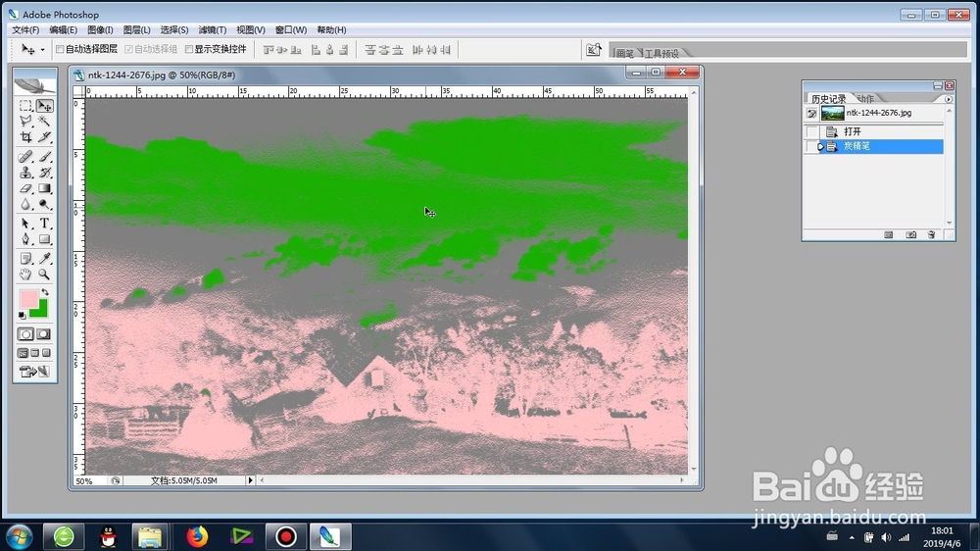Select the Type tool
Screen dimensions: 980x551
click(x=44, y=224)
